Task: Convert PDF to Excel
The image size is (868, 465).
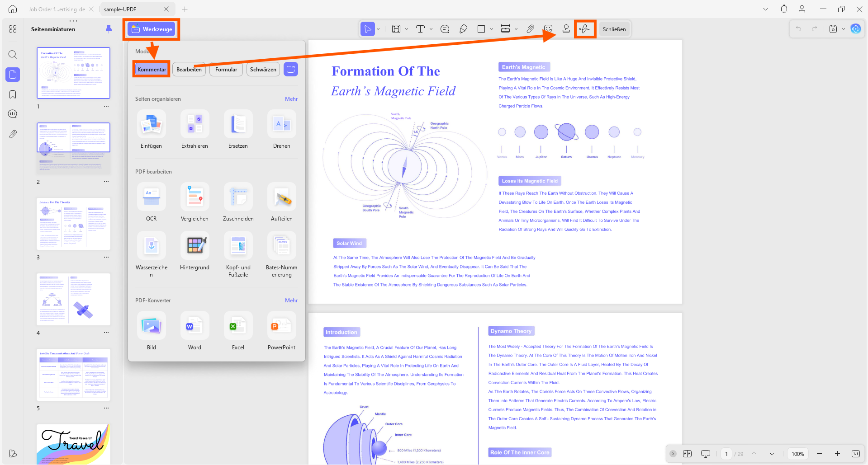Action: (238, 331)
